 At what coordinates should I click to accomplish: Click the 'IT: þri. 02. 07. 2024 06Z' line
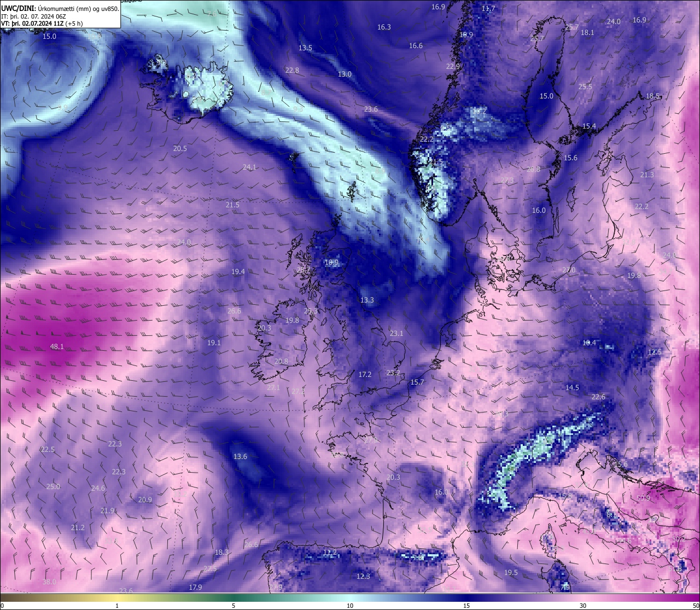34,16
